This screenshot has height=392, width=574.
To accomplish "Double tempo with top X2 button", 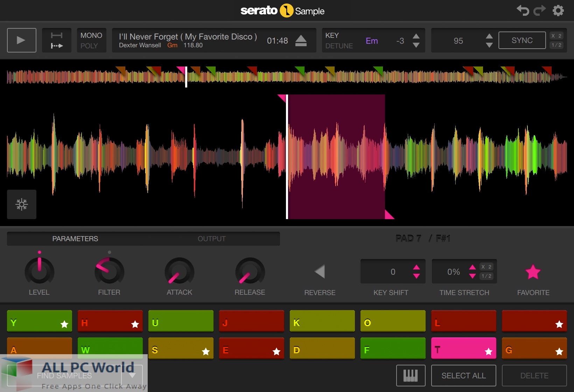I will point(556,36).
